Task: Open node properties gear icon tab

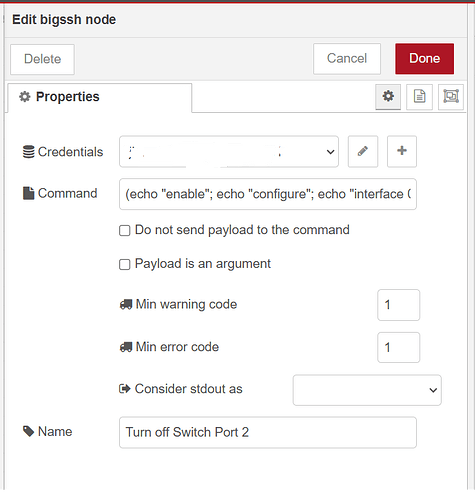Action: [388, 97]
